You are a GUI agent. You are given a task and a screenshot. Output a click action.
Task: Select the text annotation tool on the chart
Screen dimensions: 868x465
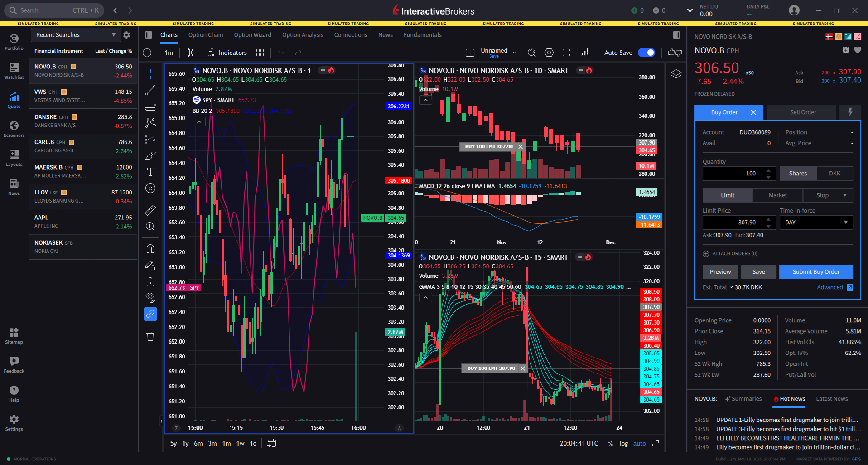(150, 172)
